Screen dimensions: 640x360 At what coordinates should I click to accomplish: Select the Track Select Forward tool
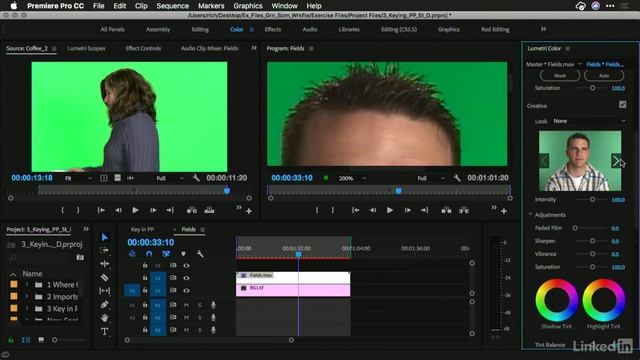click(x=104, y=250)
